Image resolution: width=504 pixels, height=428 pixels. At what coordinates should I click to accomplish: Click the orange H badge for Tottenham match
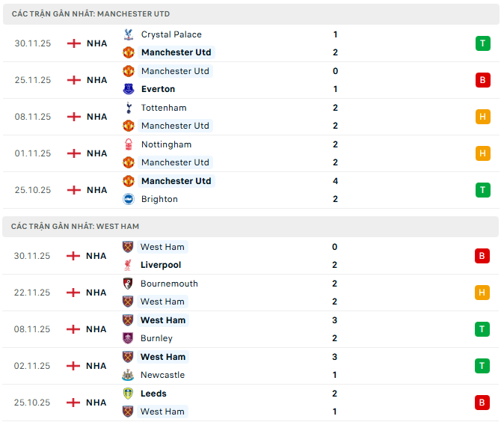click(482, 117)
